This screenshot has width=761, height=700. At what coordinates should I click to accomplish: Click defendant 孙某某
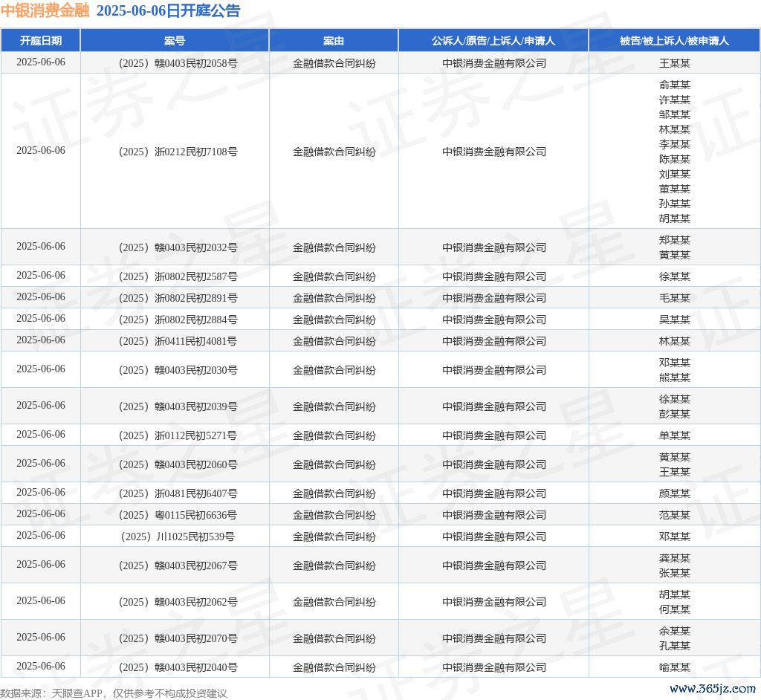675,204
